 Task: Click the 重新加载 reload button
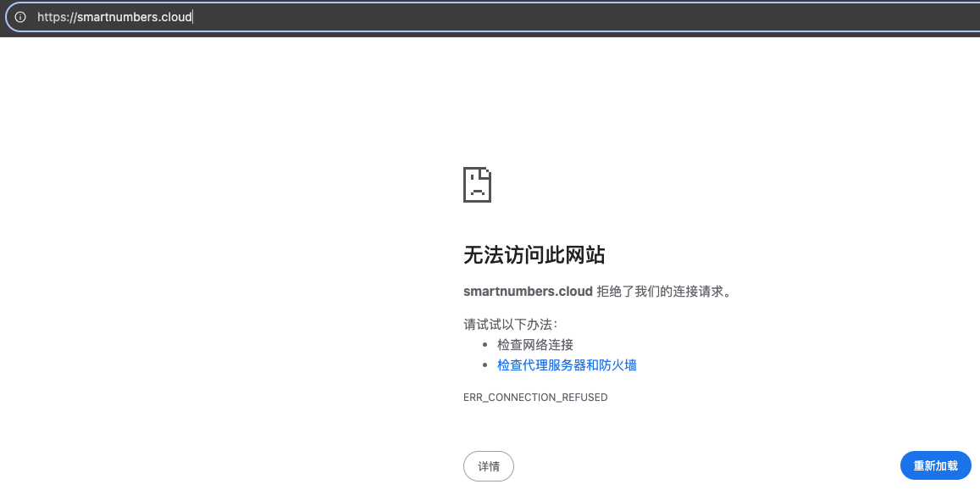(935, 466)
